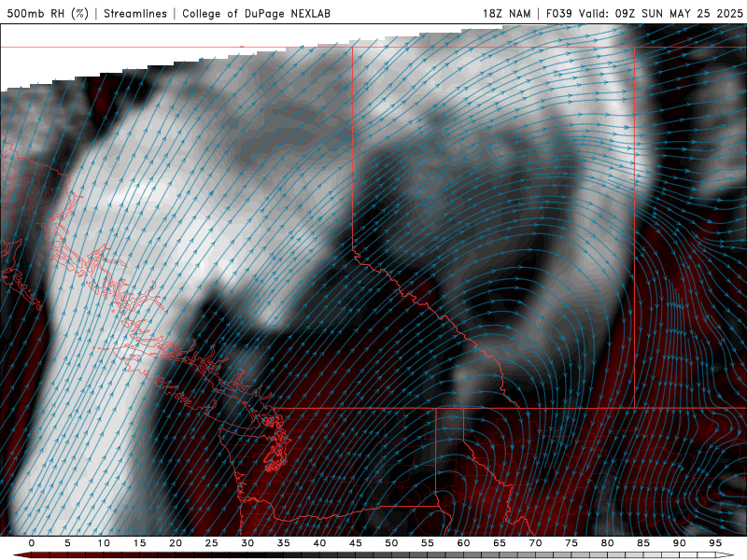The width and height of the screenshot is (747, 560).
Task: Click the '18Z NAM' model run label
Action: pyautogui.click(x=507, y=14)
